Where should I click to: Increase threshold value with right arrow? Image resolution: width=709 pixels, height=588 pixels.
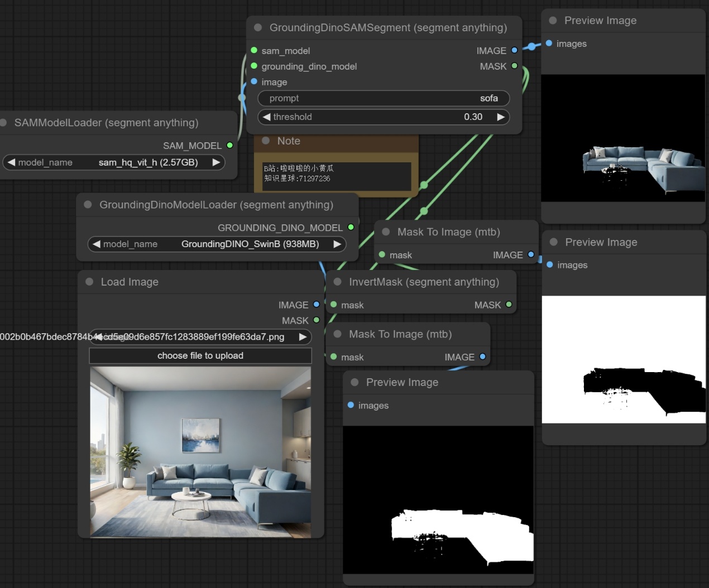tap(501, 117)
